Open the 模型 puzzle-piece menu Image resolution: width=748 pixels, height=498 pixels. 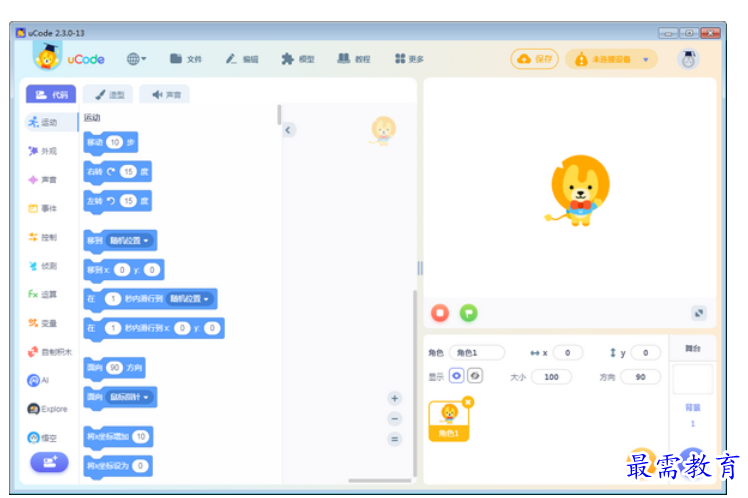click(x=298, y=59)
